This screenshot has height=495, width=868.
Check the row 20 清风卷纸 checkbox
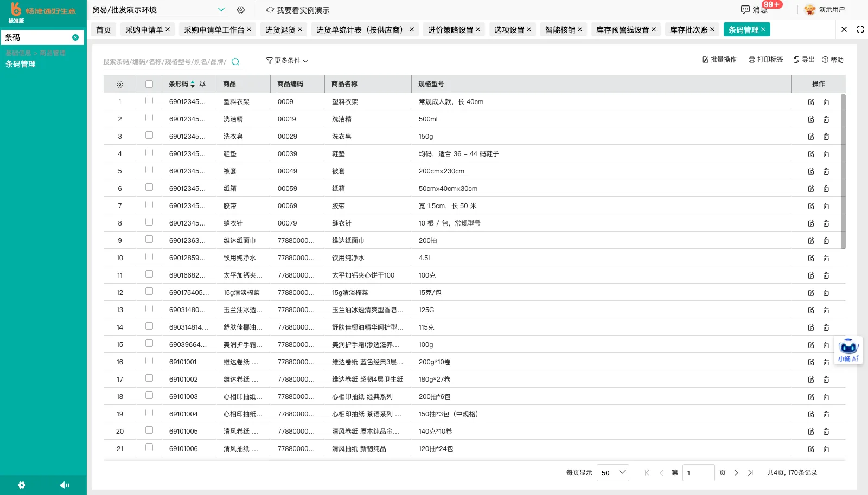coord(149,430)
